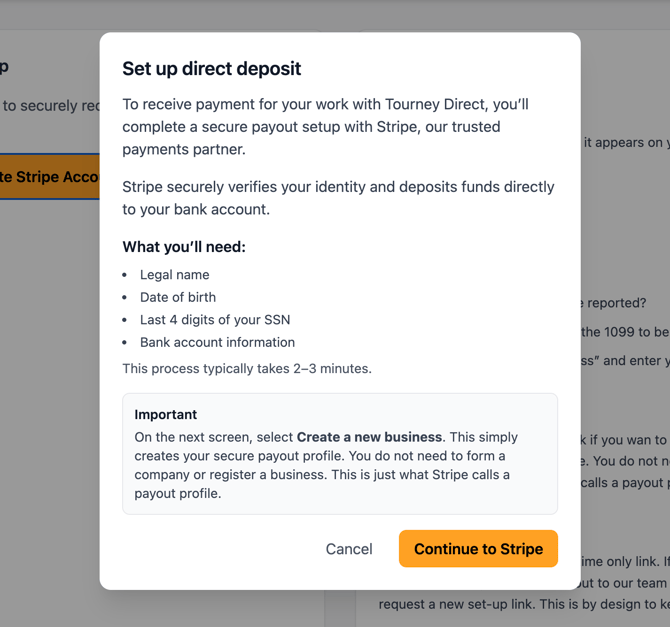Click background text mentioning "the 1099"
This screenshot has width=670, height=627.
coord(624,331)
